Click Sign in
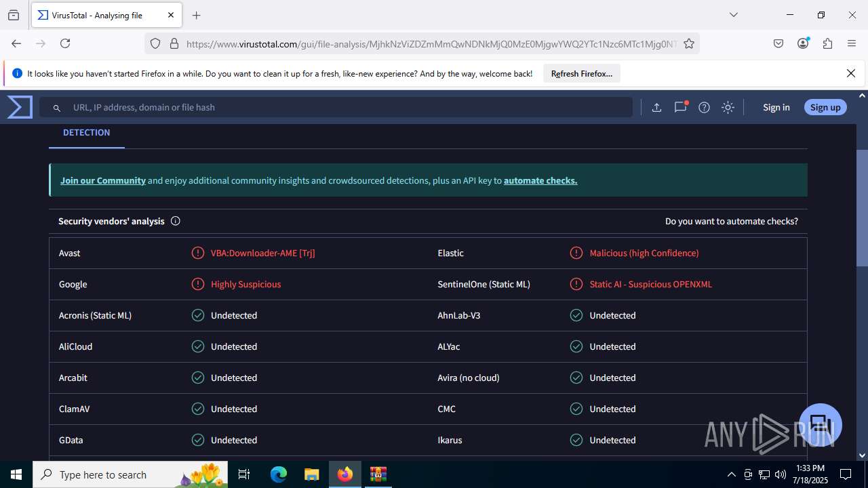 [x=776, y=107]
